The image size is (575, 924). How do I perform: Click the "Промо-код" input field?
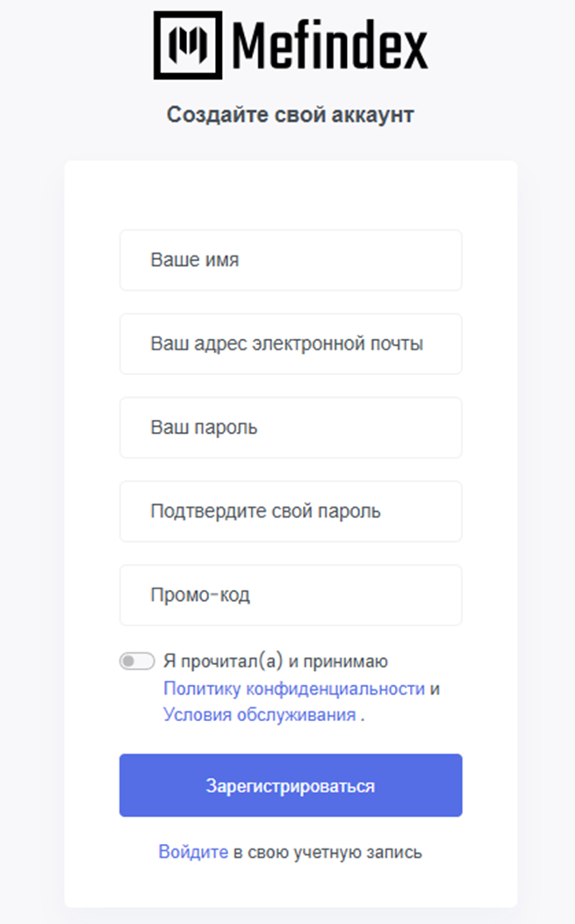click(291, 595)
